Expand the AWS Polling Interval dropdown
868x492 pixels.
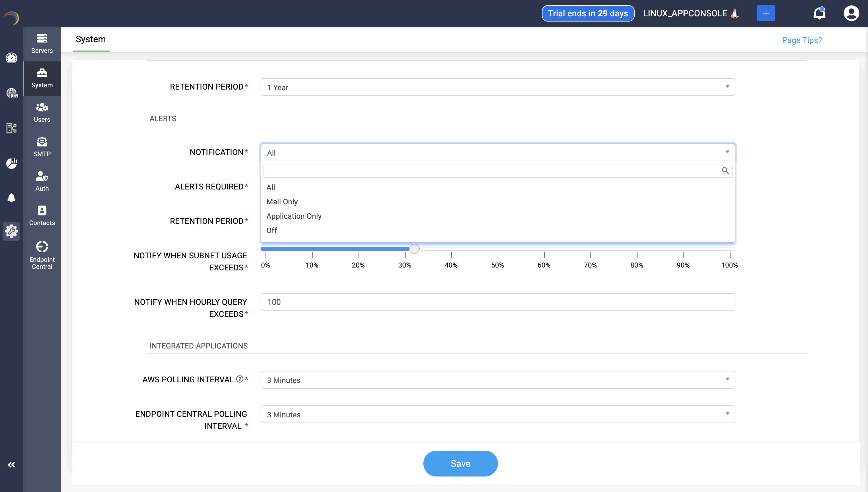coord(497,380)
